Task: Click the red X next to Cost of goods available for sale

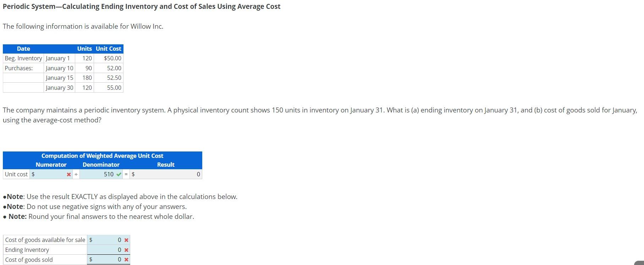Action: click(x=126, y=240)
